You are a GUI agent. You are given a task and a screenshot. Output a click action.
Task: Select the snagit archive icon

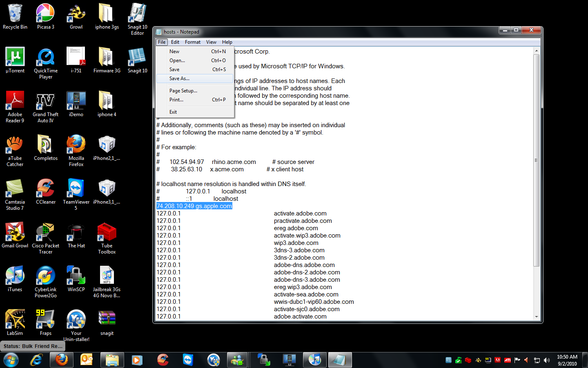[x=107, y=323]
